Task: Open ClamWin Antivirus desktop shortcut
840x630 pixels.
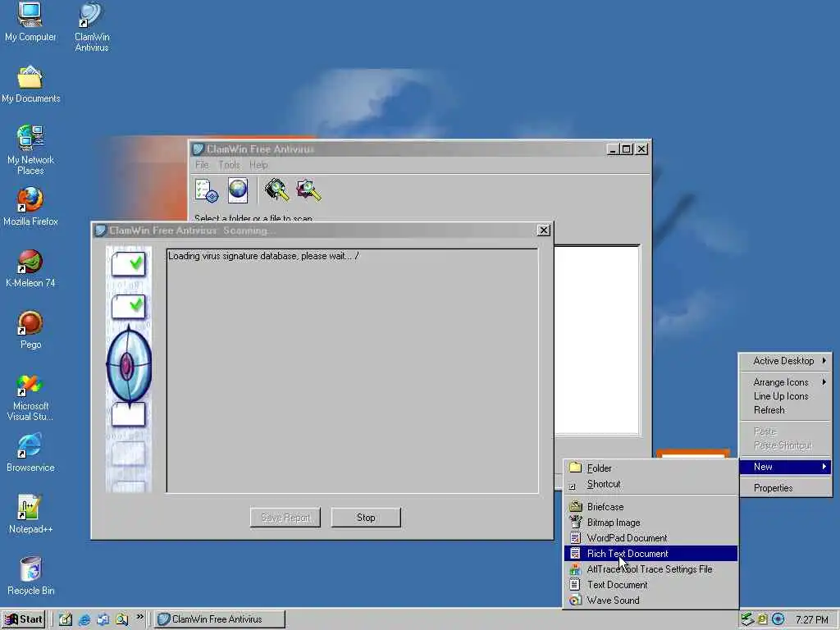Action: (x=92, y=27)
